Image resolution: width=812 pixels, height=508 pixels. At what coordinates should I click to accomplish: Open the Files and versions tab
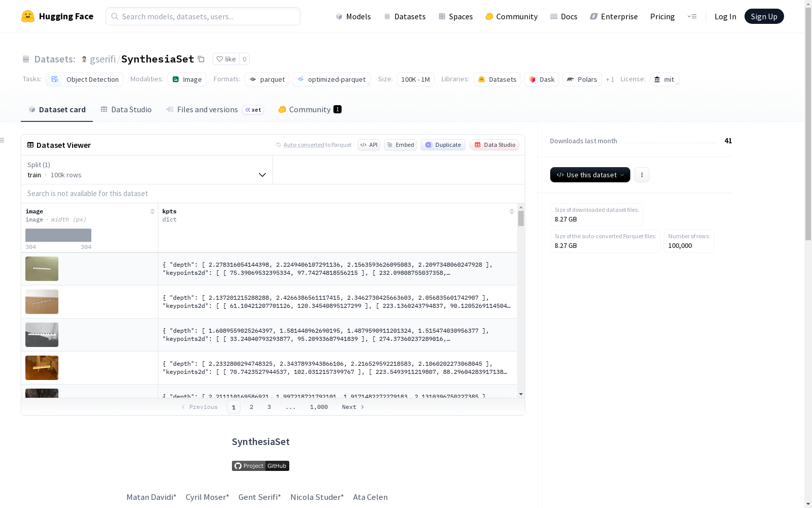pos(215,110)
